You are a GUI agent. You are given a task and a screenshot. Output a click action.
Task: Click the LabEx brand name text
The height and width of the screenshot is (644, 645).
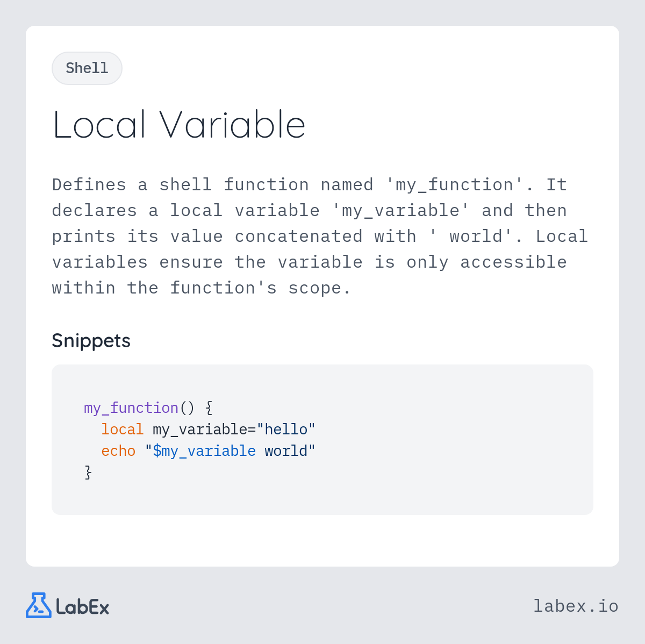pyautogui.click(x=82, y=607)
